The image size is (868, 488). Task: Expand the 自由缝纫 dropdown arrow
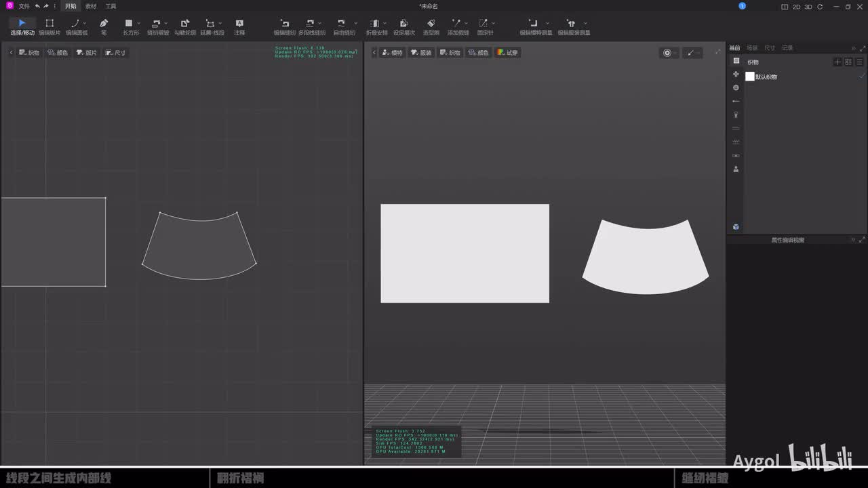tap(356, 24)
